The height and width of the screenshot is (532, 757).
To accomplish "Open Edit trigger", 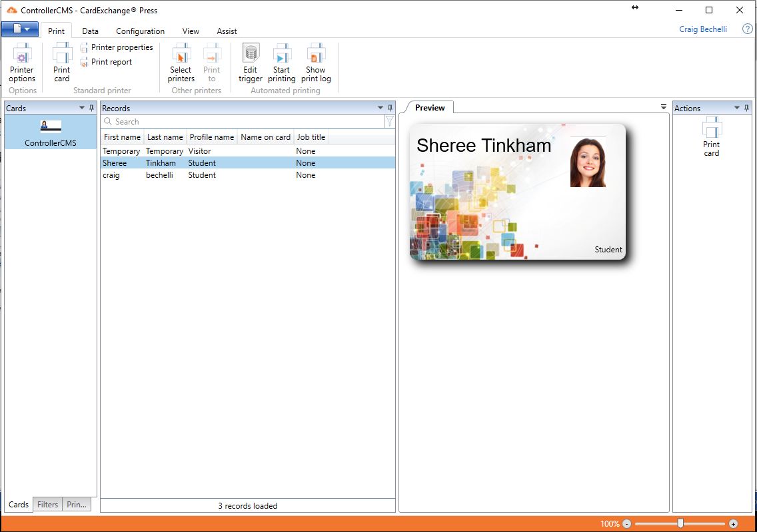I will click(x=250, y=63).
